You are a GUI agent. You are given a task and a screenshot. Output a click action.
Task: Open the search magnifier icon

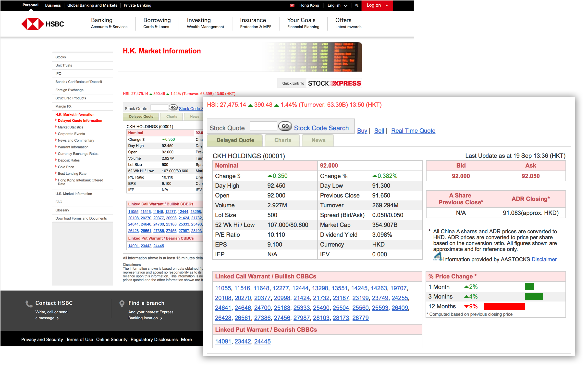[357, 5]
